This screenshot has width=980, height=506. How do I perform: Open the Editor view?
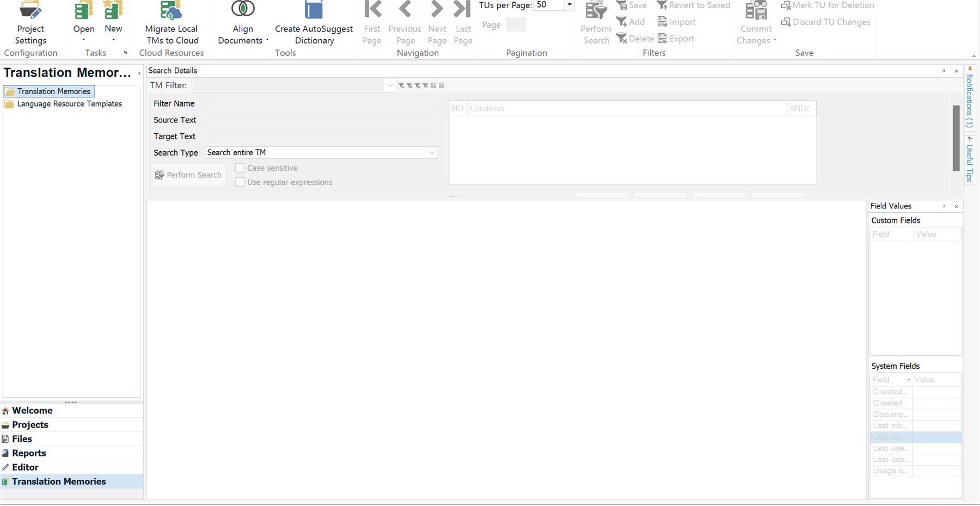(24, 467)
